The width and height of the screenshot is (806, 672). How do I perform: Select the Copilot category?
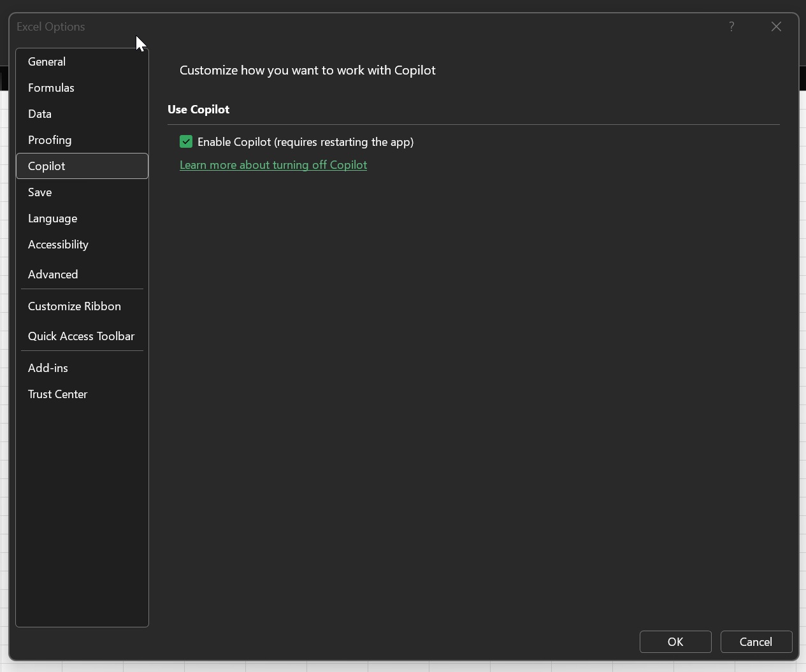coord(82,166)
